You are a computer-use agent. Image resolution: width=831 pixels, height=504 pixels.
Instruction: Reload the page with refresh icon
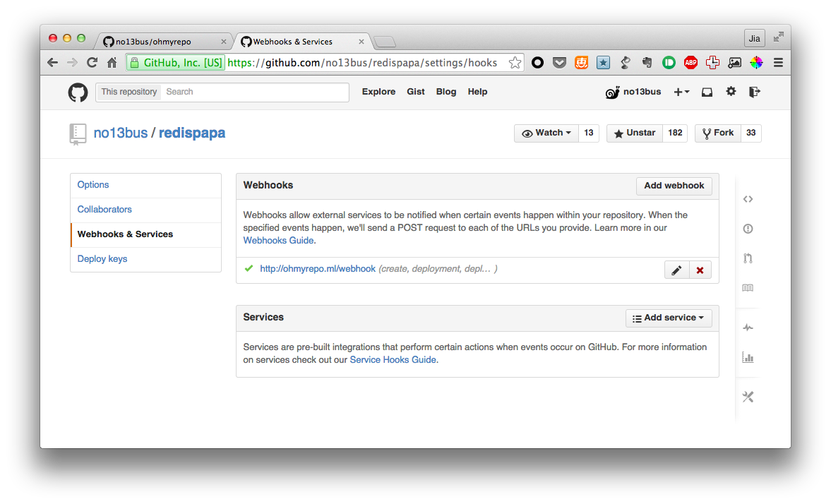(x=92, y=63)
